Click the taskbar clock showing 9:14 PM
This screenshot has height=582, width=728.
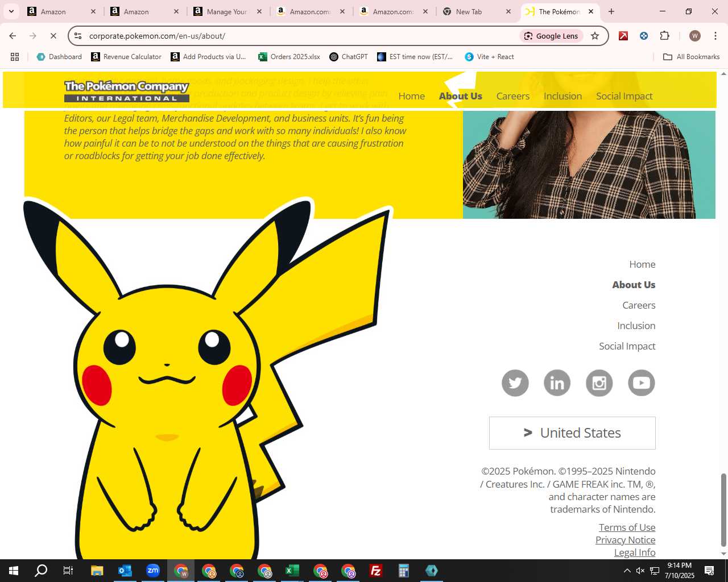click(x=680, y=571)
